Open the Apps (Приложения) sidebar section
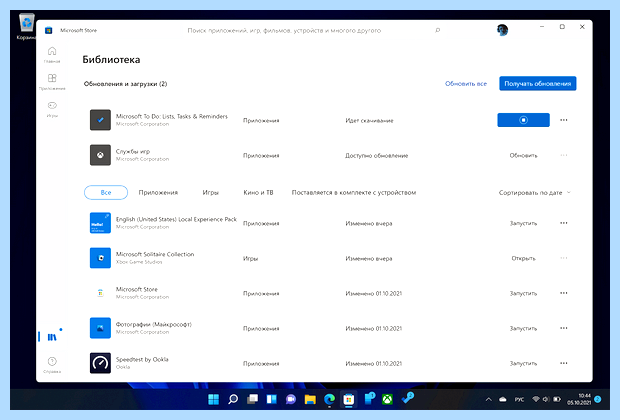The image size is (620, 420). pos(52,82)
